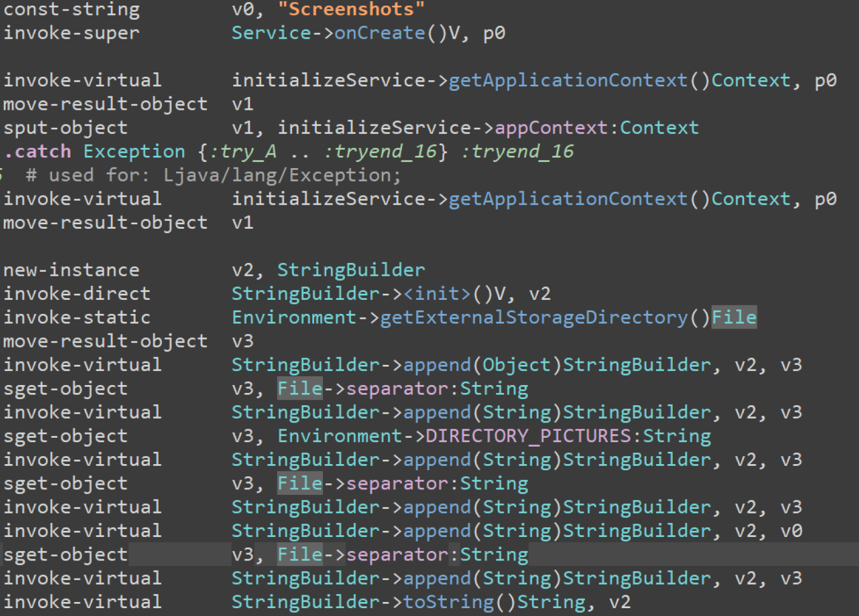The image size is (859, 616).
Task: Click register v2 in the new-instance line
Action: click(245, 270)
